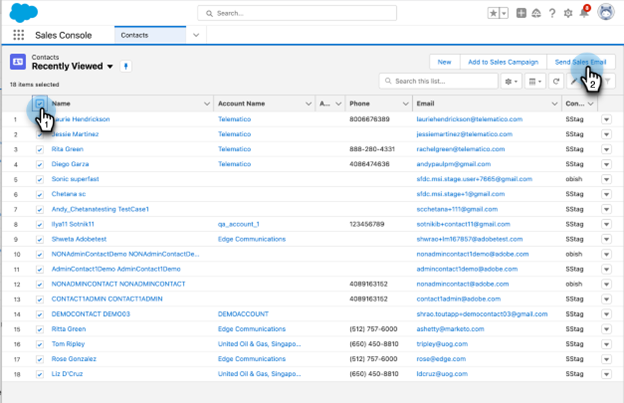Open the Setup gear icon
Screen dimensions: 624x403
pos(568,13)
